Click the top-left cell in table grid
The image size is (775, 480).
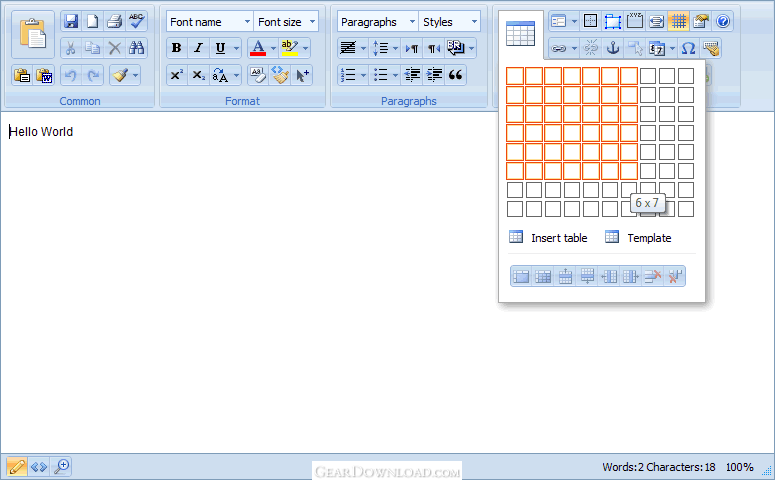[515, 76]
